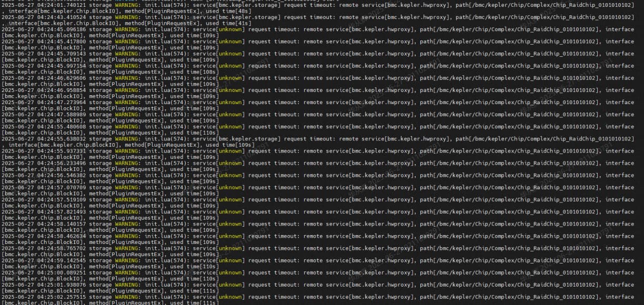The height and width of the screenshot is (305, 644).
Task: Click yellow "unknown" on the 04:24:45.096186 line
Action: click(231, 29)
